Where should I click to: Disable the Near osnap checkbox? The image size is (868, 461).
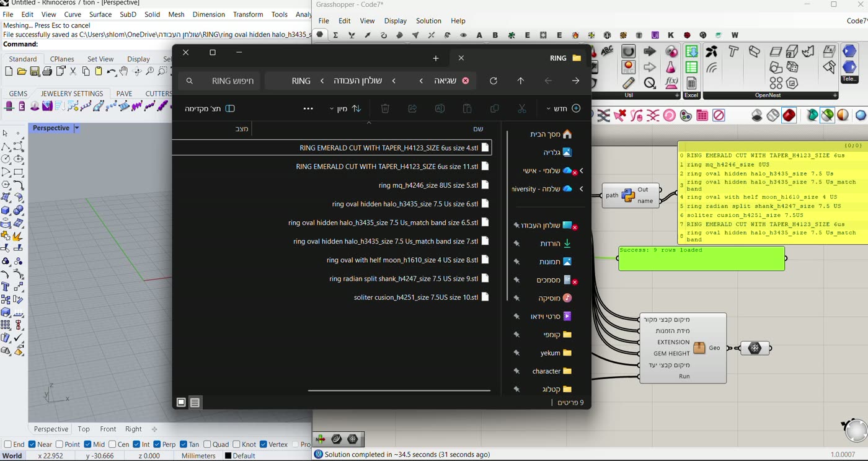click(x=32, y=444)
